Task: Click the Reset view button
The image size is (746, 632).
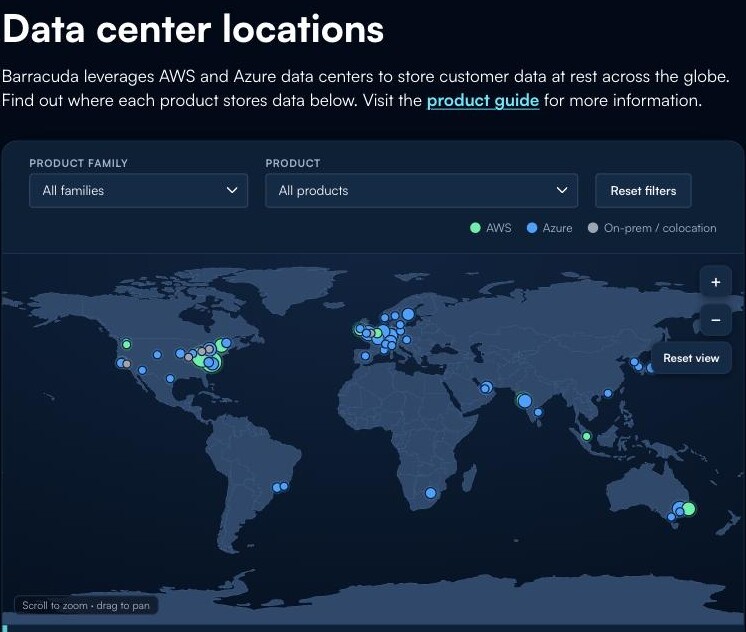Action: tap(691, 358)
